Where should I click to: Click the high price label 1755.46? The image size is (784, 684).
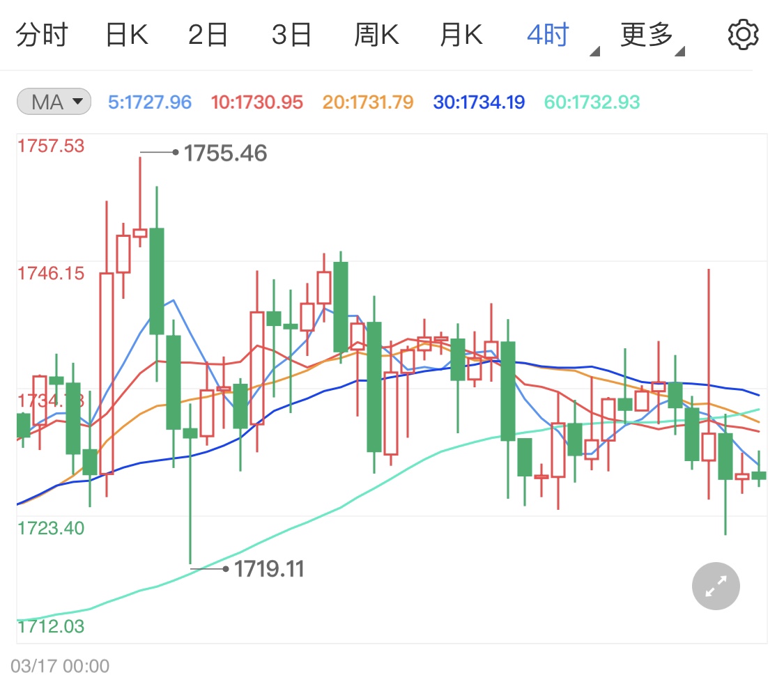point(226,153)
